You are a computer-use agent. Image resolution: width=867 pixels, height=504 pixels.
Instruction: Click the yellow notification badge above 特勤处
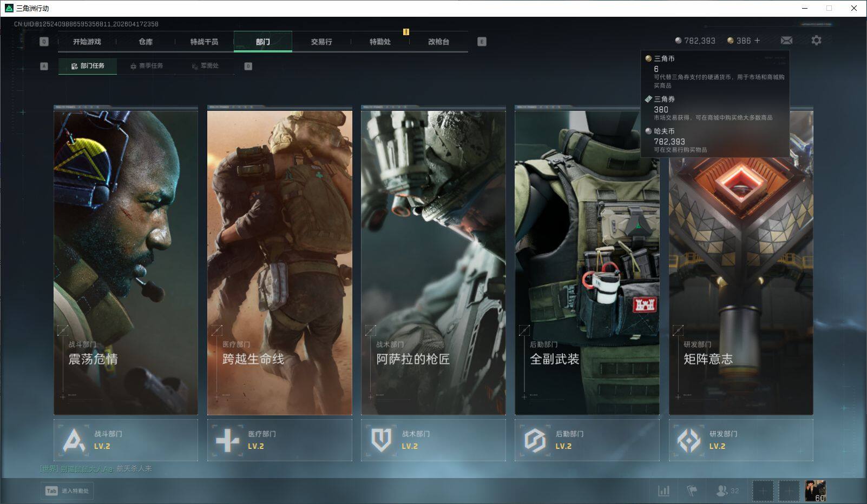pos(406,32)
